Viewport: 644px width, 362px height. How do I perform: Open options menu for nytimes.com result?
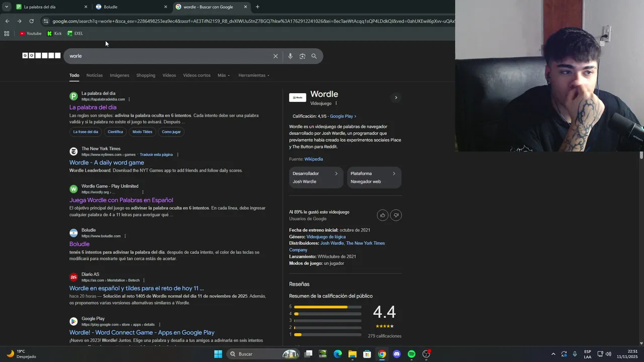tap(178, 155)
